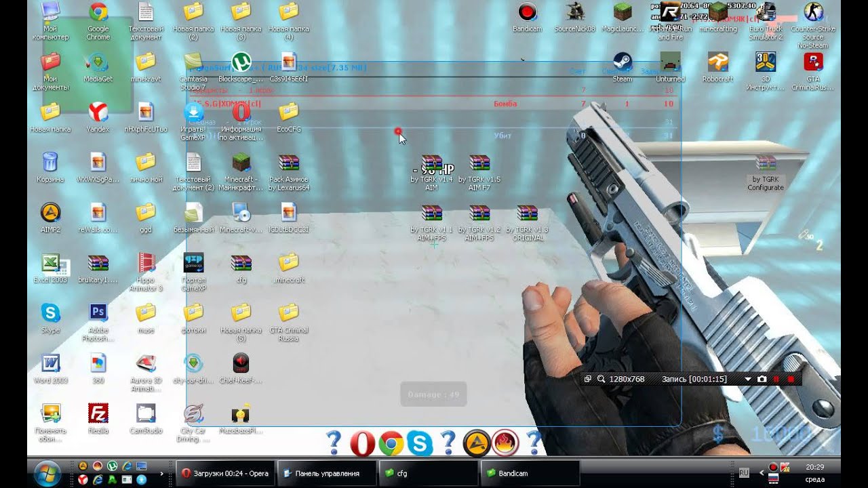Switch to cfg taskbar window
Image resolution: width=868 pixels, height=488 pixels.
429,473
